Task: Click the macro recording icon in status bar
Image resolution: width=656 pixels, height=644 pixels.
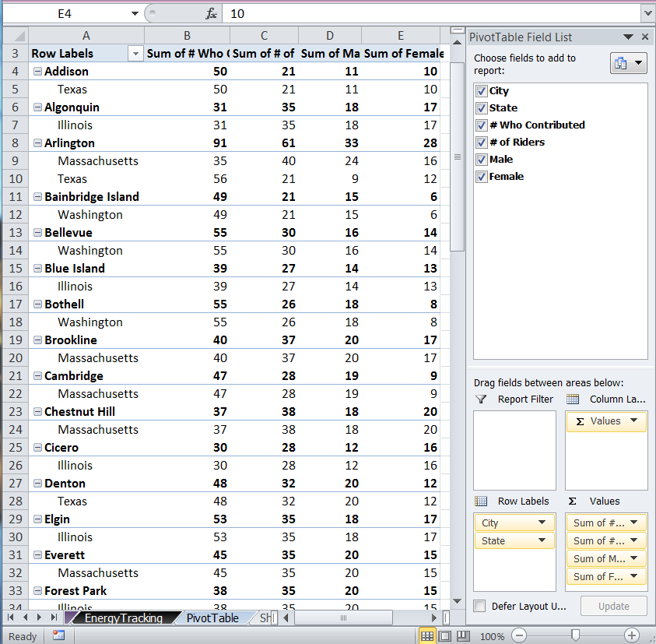Action: [59, 636]
